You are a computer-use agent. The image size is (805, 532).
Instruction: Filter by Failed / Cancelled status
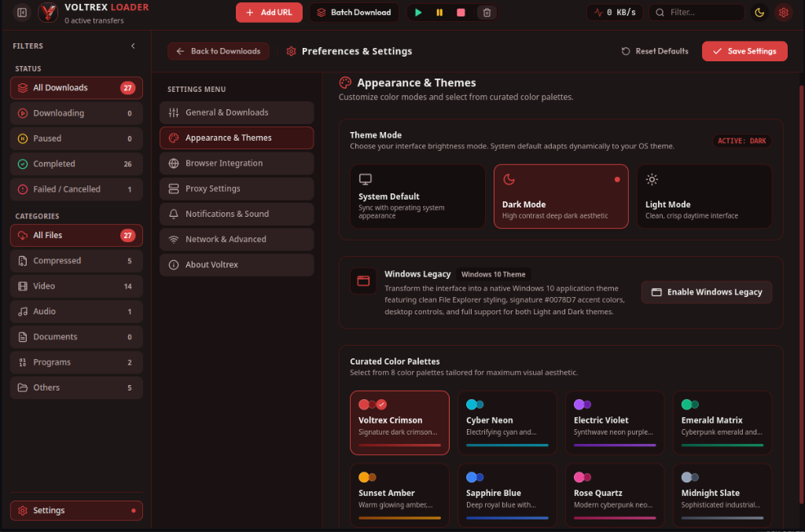pos(76,189)
